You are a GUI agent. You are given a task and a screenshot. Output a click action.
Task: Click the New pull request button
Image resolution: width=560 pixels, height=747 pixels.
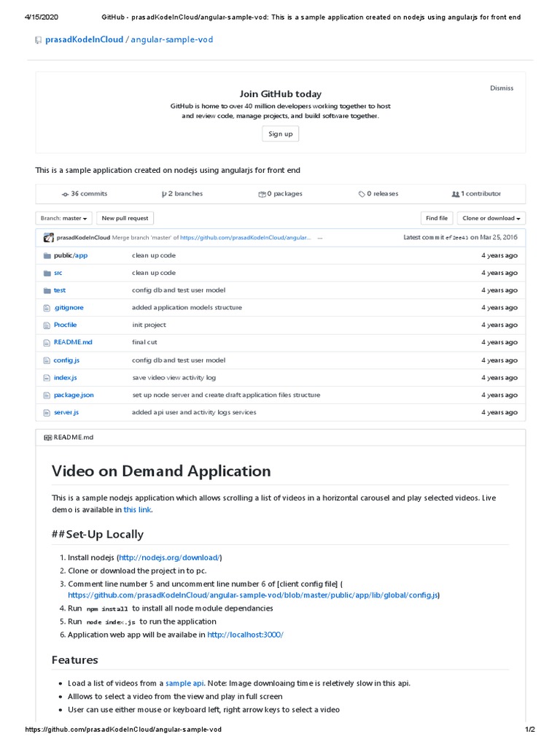(x=125, y=218)
